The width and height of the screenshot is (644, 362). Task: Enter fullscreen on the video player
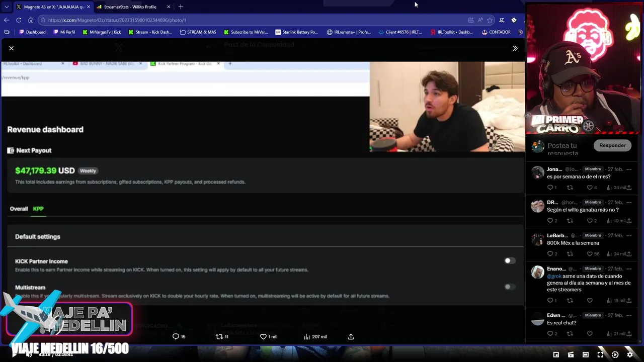[600, 355]
